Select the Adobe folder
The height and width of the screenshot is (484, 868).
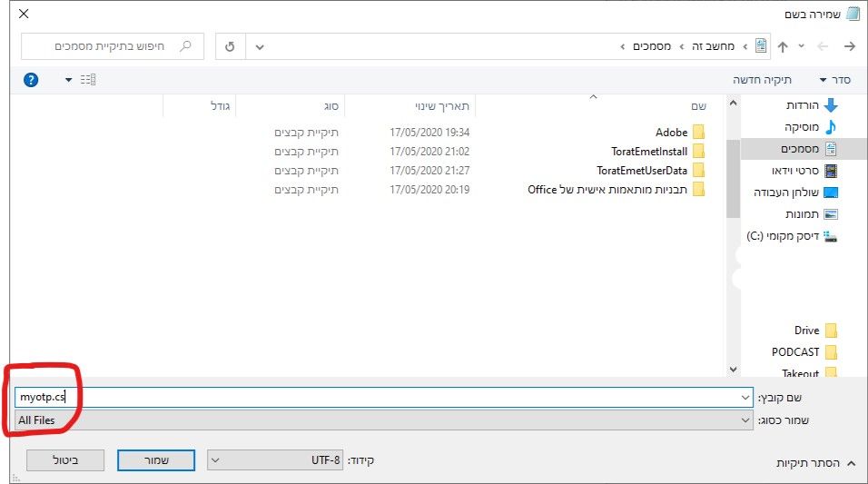[671, 133]
